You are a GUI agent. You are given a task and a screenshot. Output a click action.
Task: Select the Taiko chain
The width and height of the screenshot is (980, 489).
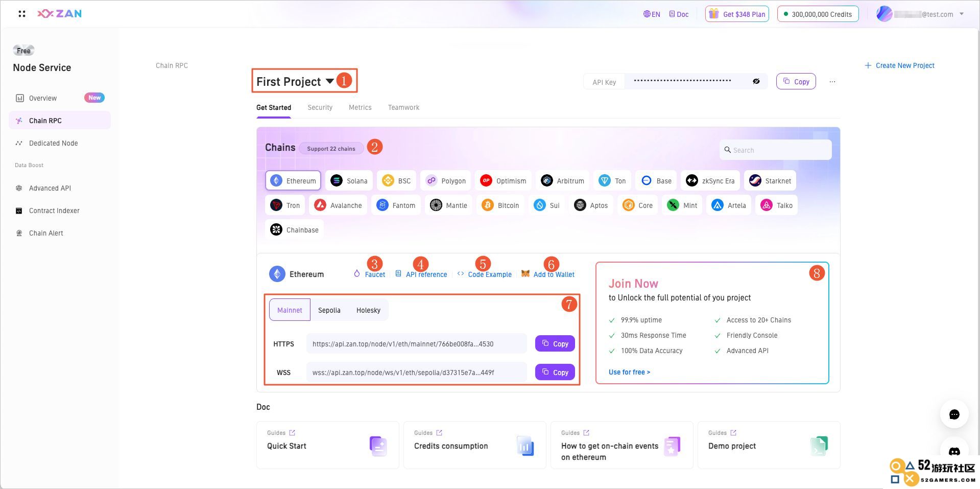point(777,205)
